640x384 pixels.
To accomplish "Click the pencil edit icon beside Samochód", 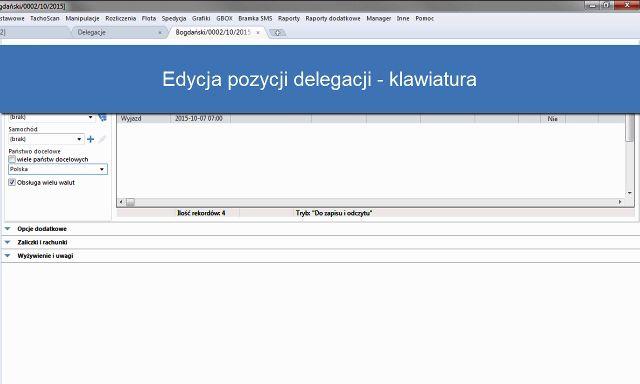I will pyautogui.click(x=102, y=139).
